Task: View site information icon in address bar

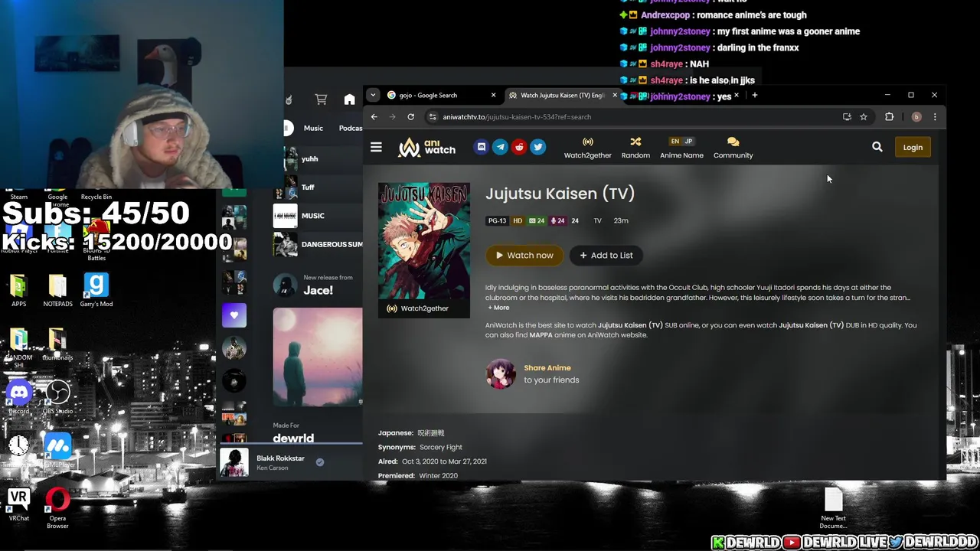Action: [433, 117]
